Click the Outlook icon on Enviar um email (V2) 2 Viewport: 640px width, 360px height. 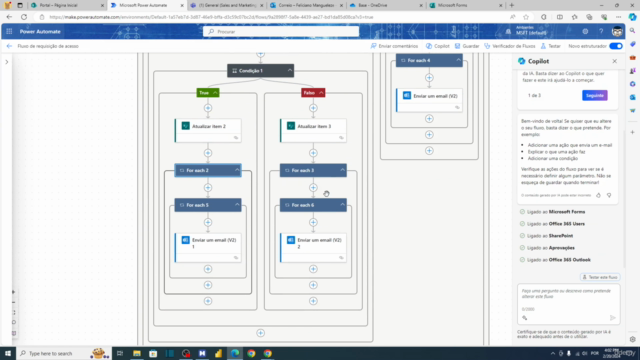[291, 240]
